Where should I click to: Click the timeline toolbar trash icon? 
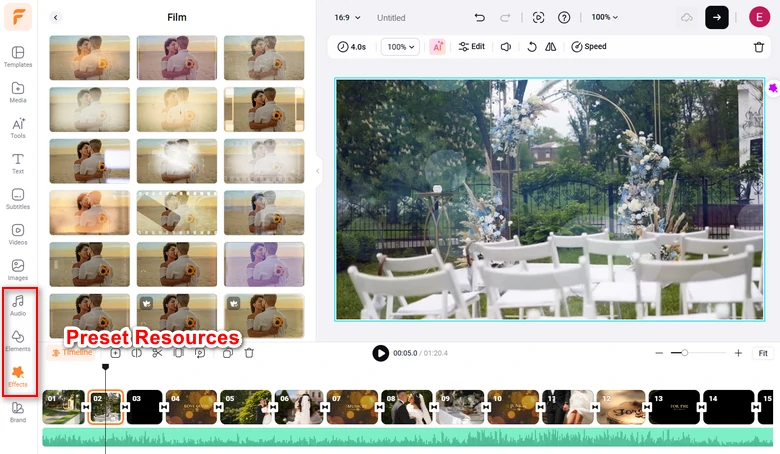[249, 353]
